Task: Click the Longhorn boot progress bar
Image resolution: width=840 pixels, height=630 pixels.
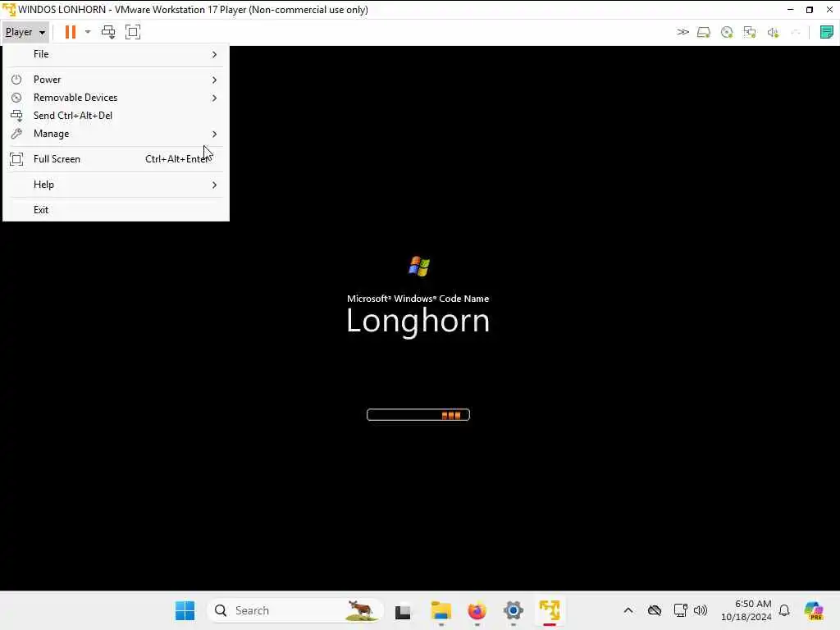Action: coord(418,415)
